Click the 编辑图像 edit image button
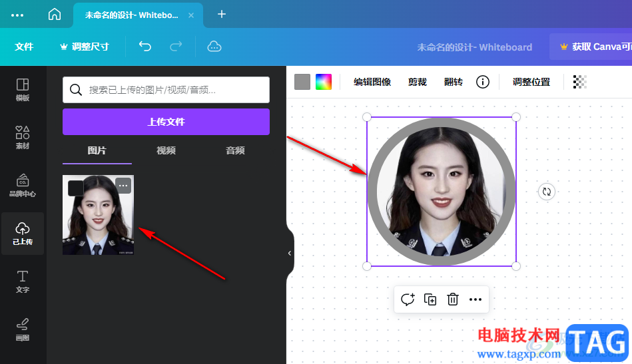Screen dimensions: 632x364 click(x=372, y=82)
